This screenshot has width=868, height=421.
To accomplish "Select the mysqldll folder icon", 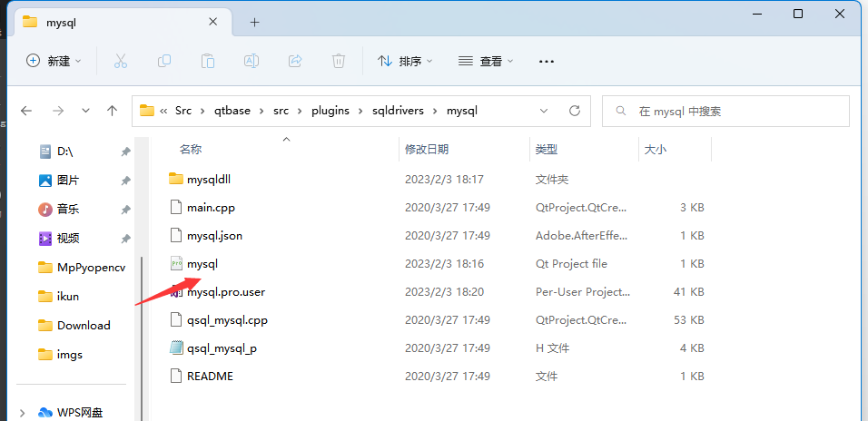I will pos(175,179).
